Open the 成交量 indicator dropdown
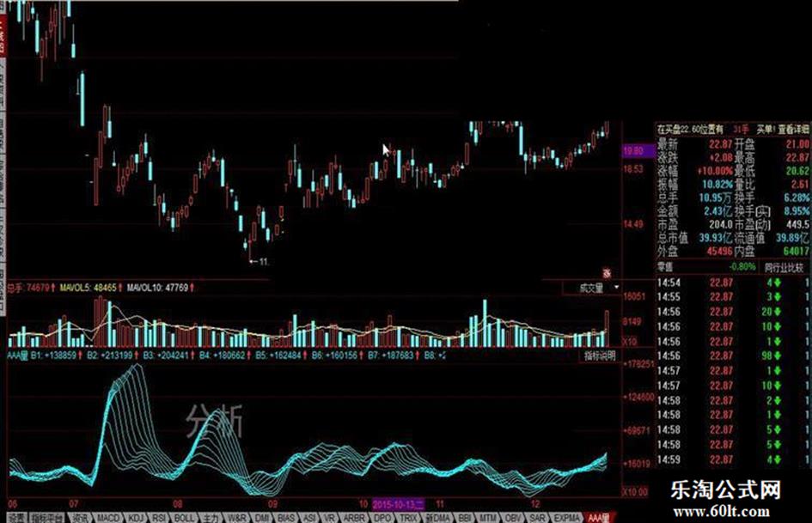The width and height of the screenshot is (812, 523). (592, 288)
